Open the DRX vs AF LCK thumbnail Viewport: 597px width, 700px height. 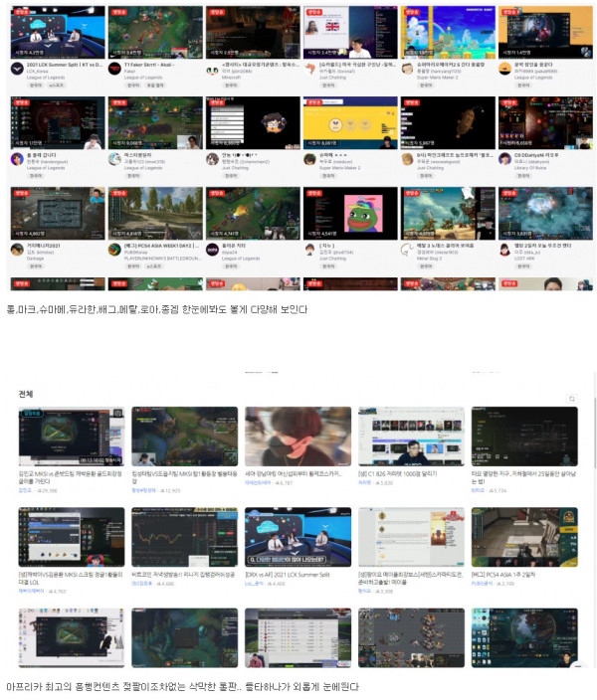point(298,537)
